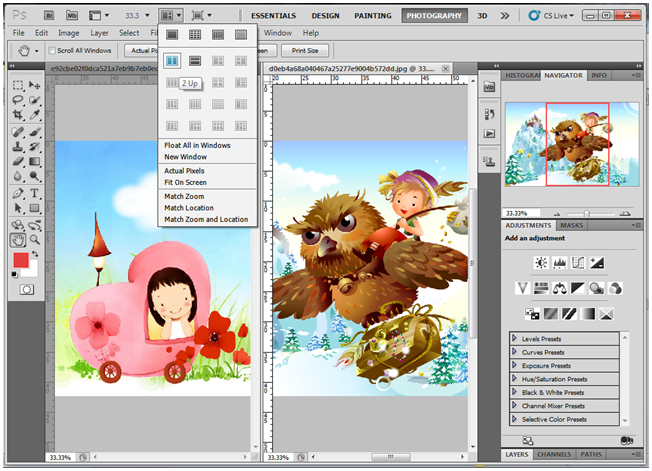
Task: Enable Scroll All Windows checkbox
Action: pyautogui.click(x=52, y=50)
